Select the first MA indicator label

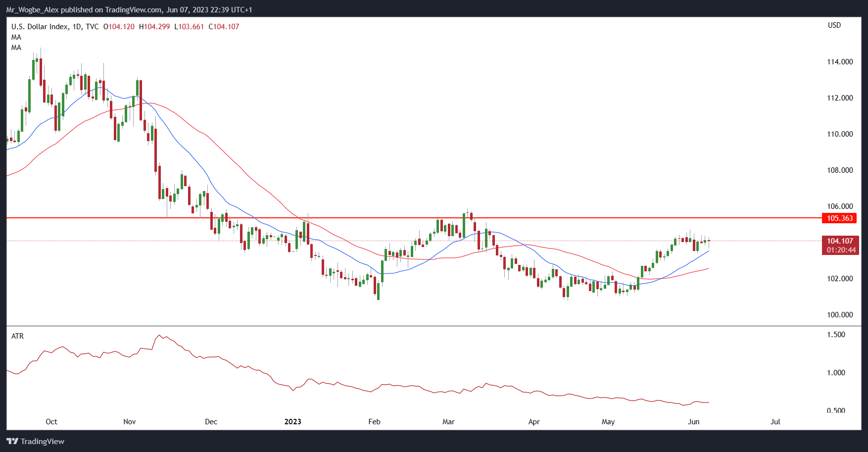tap(16, 37)
